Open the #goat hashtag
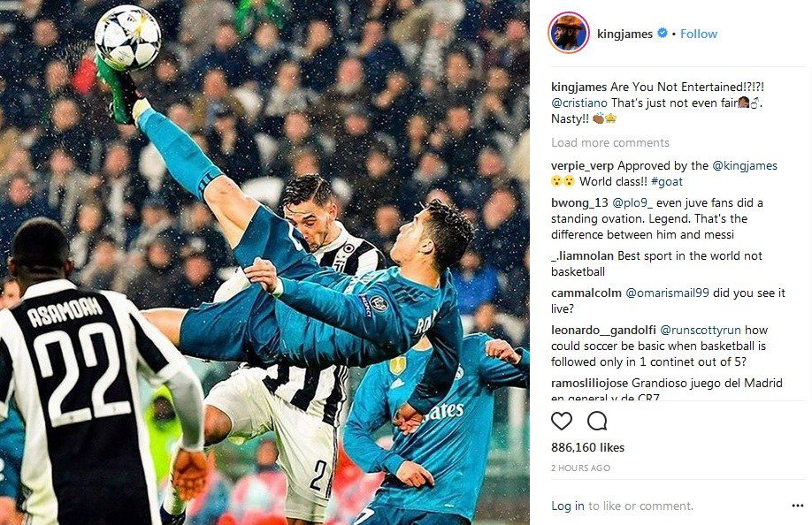 [667, 181]
